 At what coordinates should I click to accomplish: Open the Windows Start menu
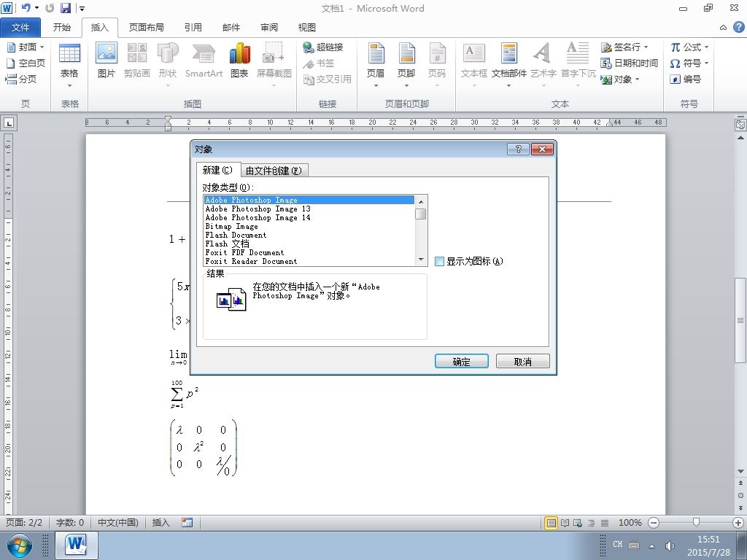[20, 545]
